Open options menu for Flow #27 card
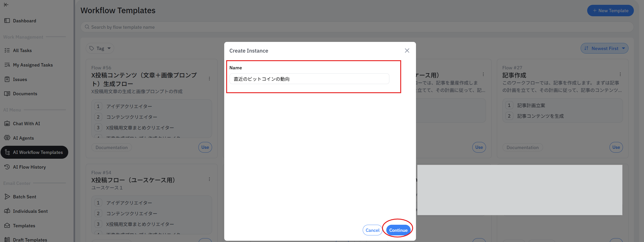The height and width of the screenshot is (242, 644). pos(620,74)
